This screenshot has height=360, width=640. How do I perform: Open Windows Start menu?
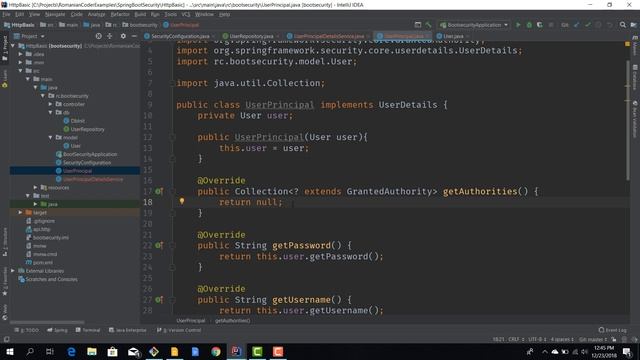click(9, 351)
